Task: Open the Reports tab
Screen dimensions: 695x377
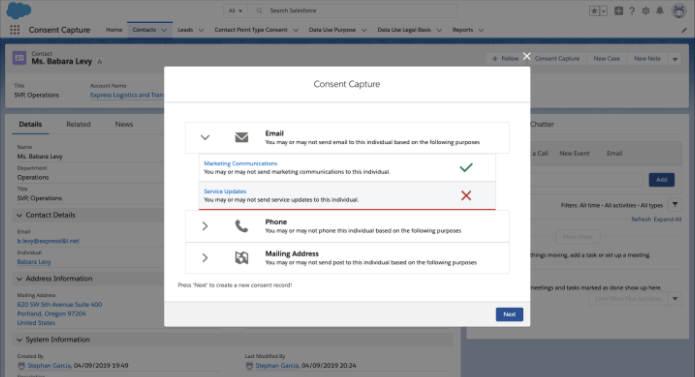Action: coord(463,30)
